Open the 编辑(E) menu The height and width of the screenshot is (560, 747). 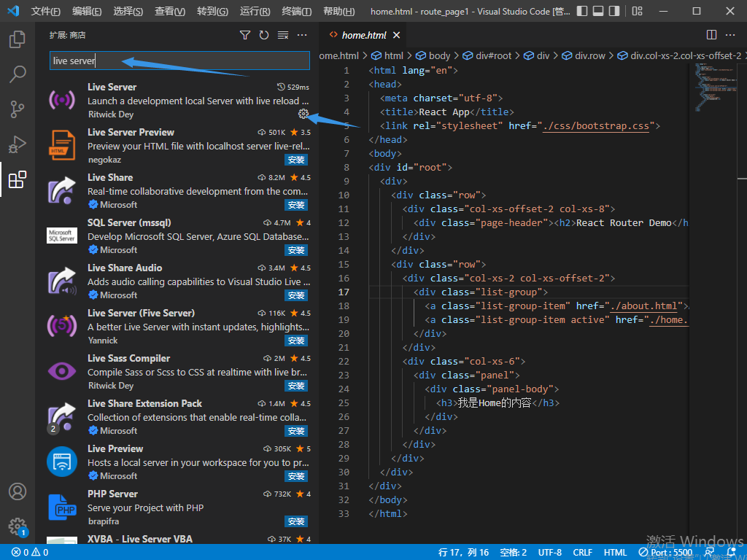coord(87,11)
